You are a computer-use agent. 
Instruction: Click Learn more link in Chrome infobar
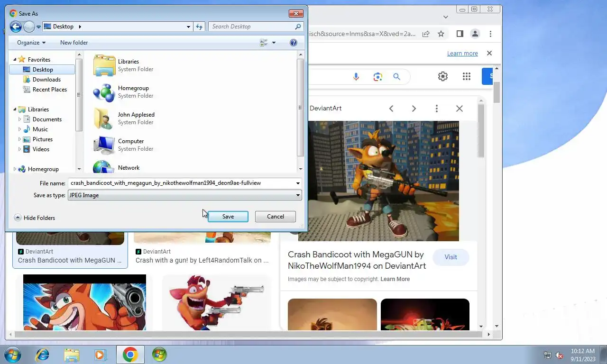(462, 53)
